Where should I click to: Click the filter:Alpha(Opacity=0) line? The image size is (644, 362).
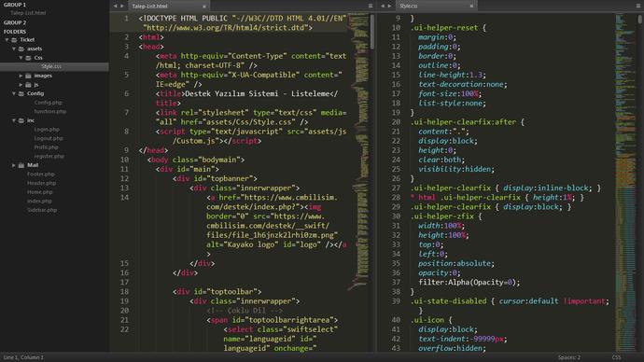pyautogui.click(x=469, y=283)
